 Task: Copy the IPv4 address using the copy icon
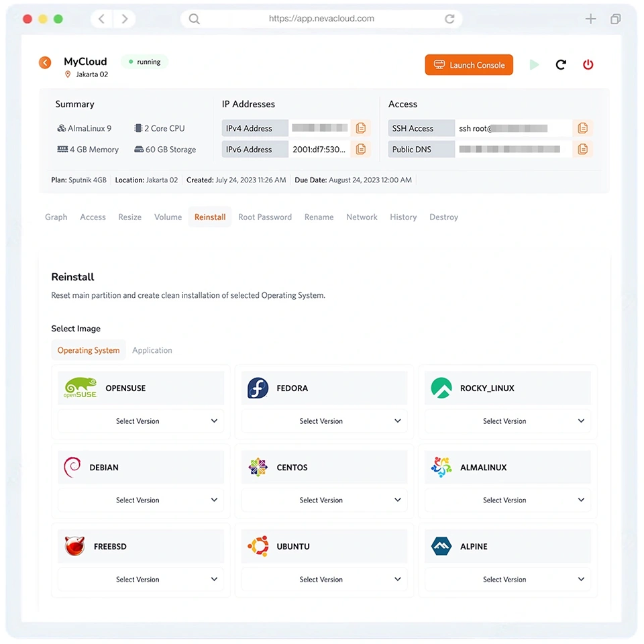(x=361, y=127)
